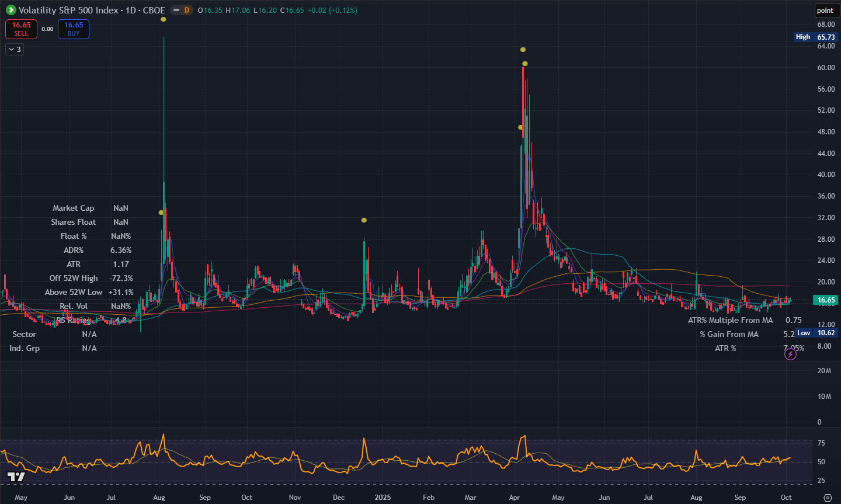The width and height of the screenshot is (841, 504).
Task: Click the 8.00 price axis label
Action: point(824,346)
